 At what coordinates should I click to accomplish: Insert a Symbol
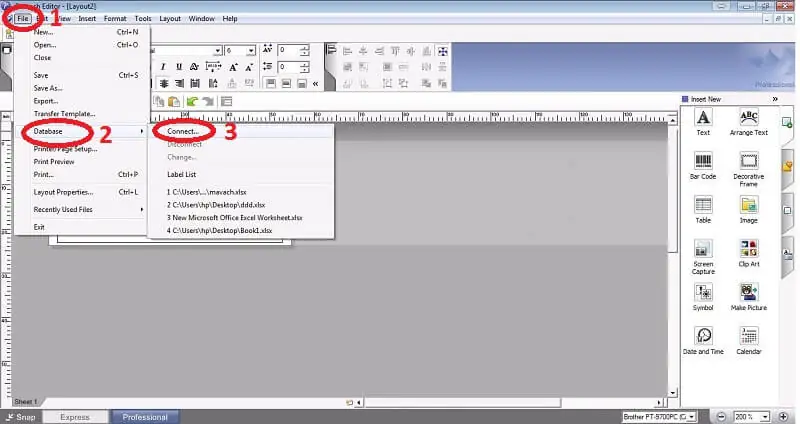point(703,297)
